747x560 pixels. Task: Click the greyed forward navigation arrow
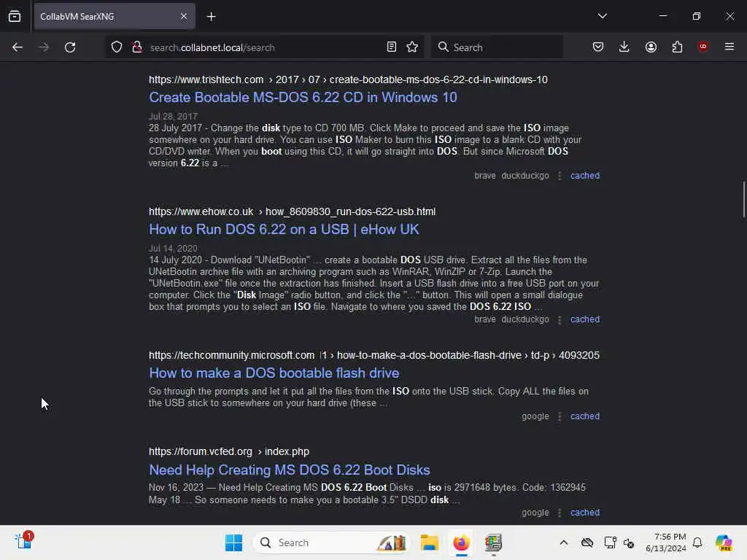(43, 47)
